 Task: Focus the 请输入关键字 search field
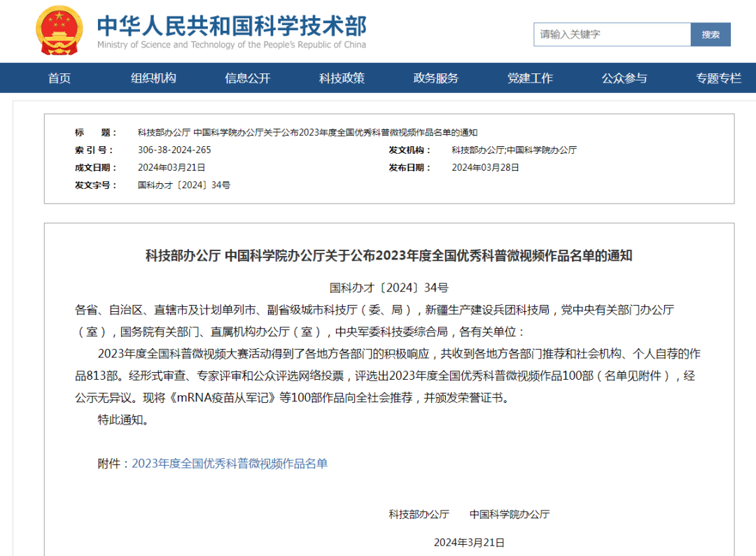coord(612,34)
